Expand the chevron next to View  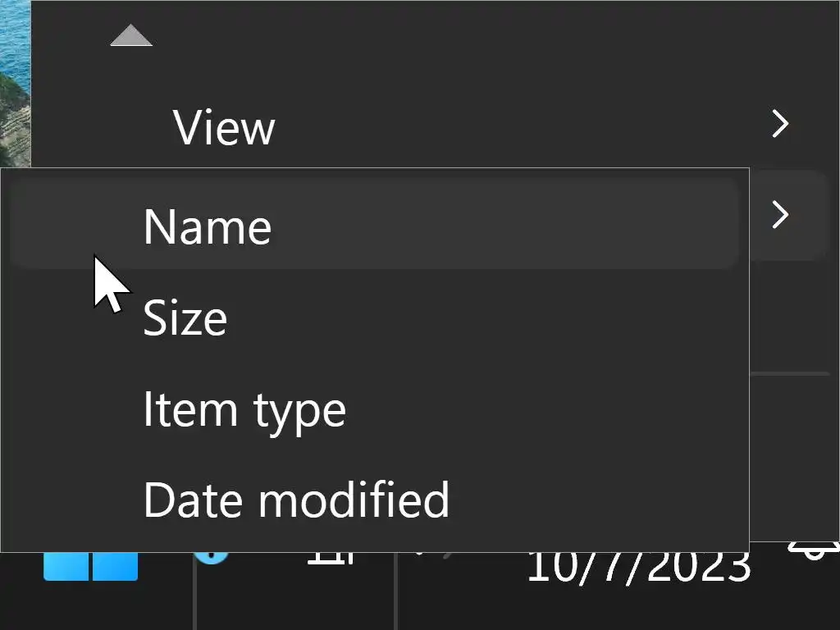click(x=780, y=125)
